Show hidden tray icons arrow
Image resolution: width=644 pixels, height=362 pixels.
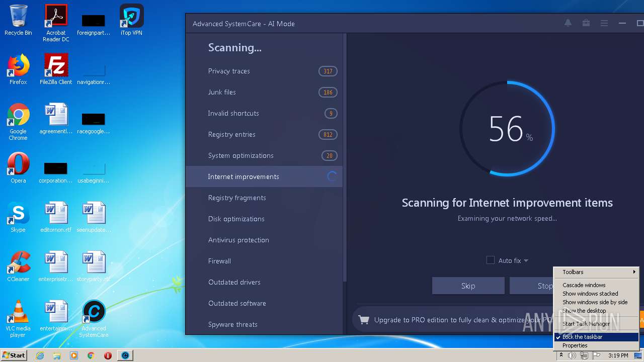pyautogui.click(x=561, y=355)
